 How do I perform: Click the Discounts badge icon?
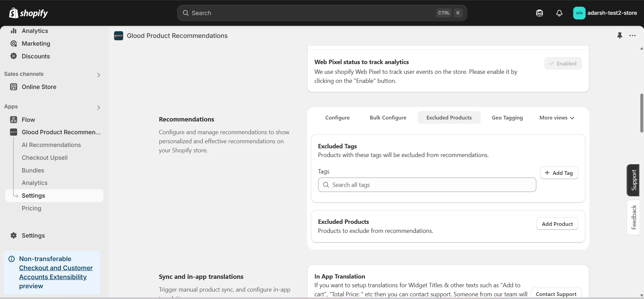pyautogui.click(x=14, y=56)
